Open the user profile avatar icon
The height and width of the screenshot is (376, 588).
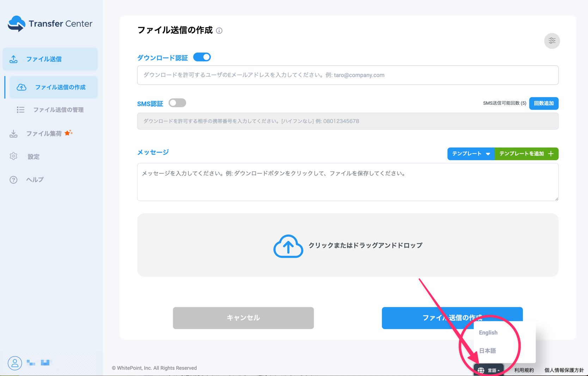point(15,363)
